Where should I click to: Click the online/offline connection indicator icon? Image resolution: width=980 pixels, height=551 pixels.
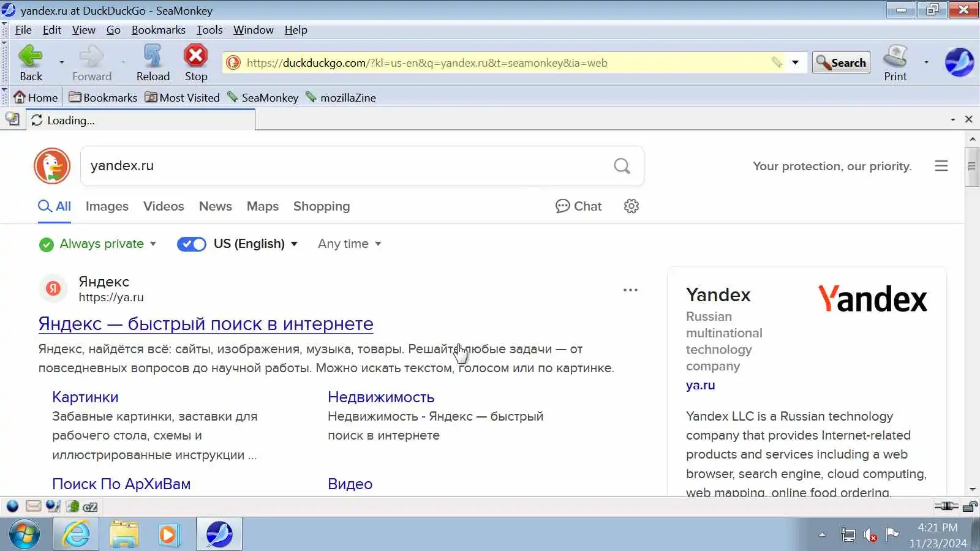click(946, 506)
